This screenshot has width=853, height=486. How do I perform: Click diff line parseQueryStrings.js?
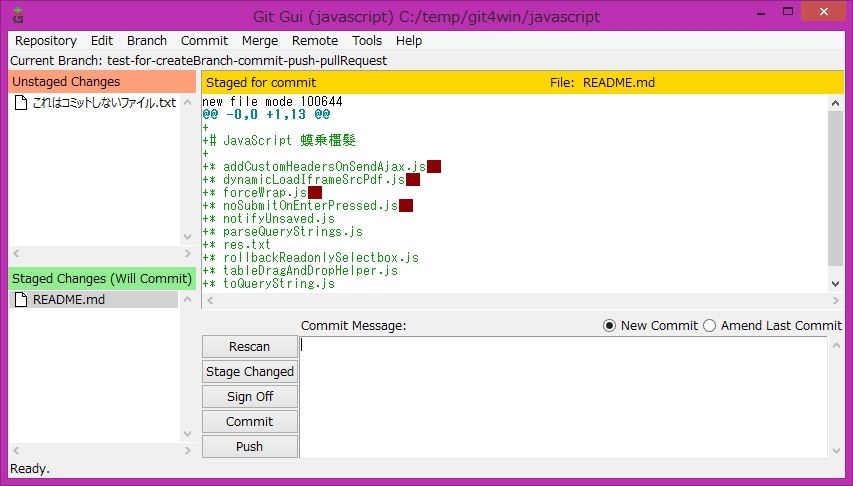[x=282, y=232]
